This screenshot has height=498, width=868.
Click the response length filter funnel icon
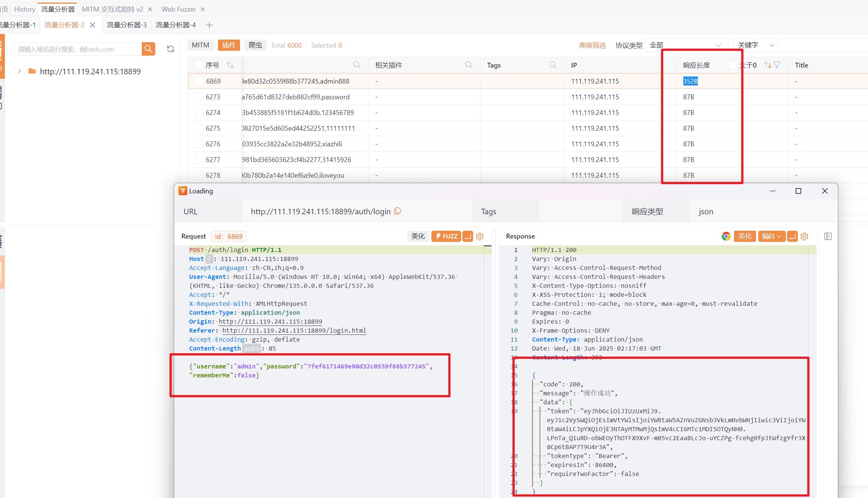point(777,65)
